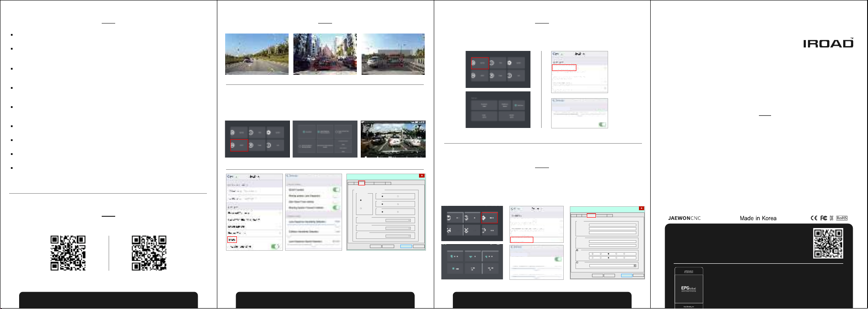
Task: Switch to highlighted tab in third page dialog
Action: pyautogui.click(x=591, y=215)
